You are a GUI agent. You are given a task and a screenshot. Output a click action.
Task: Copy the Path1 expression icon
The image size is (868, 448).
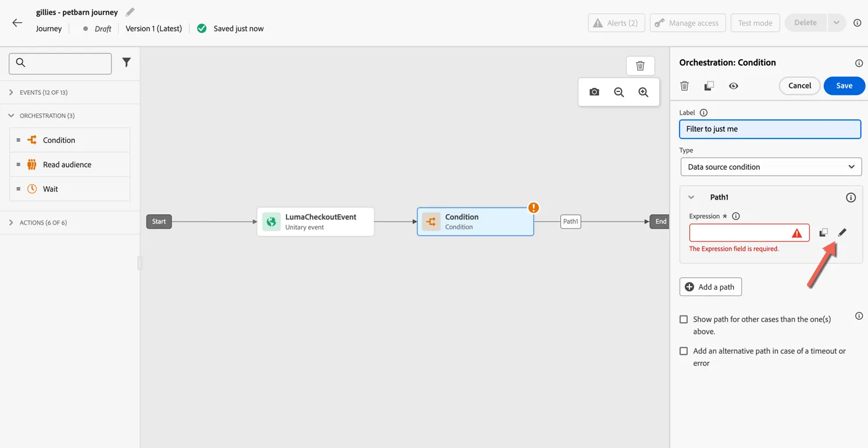[x=823, y=232]
